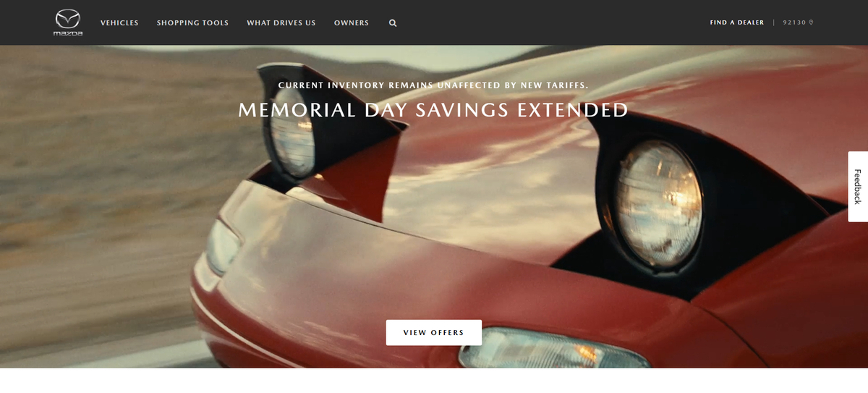The height and width of the screenshot is (393, 868).
Task: Click the white section below the hero banner
Action: coord(434,381)
